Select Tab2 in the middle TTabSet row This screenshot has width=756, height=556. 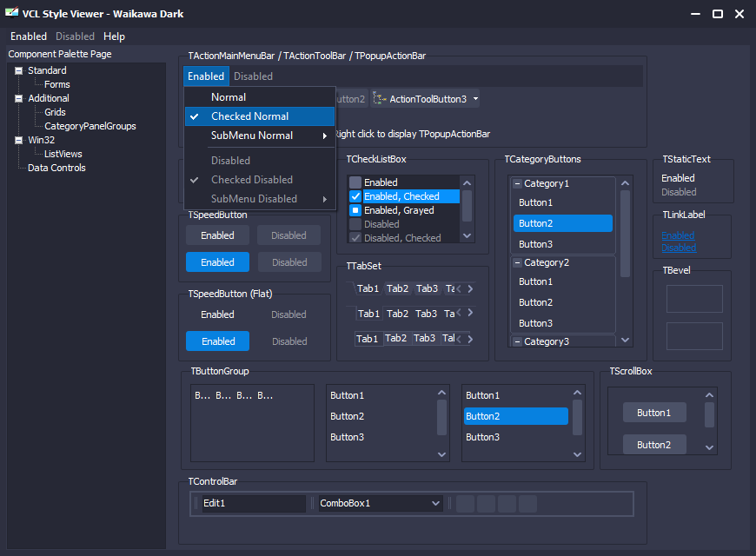coord(397,314)
